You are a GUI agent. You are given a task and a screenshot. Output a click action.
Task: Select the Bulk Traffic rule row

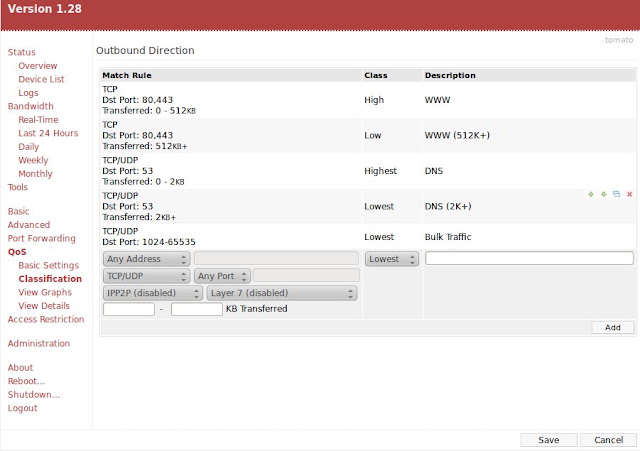point(368,237)
